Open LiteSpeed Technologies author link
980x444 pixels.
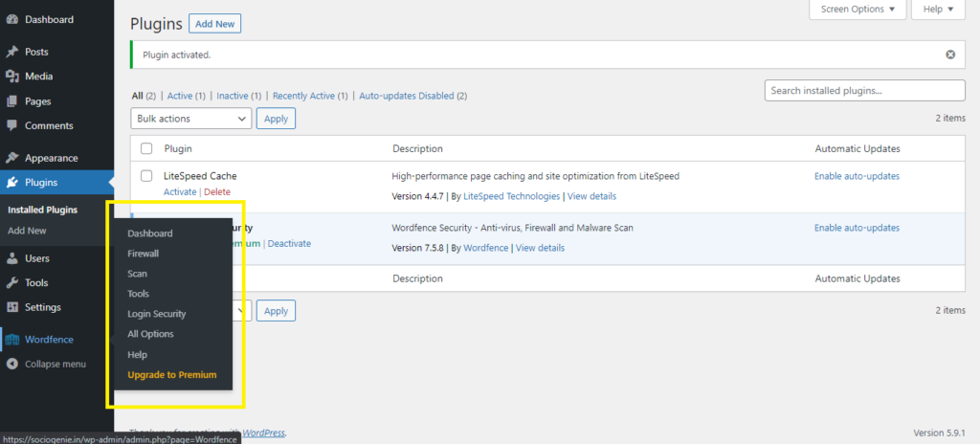click(512, 196)
